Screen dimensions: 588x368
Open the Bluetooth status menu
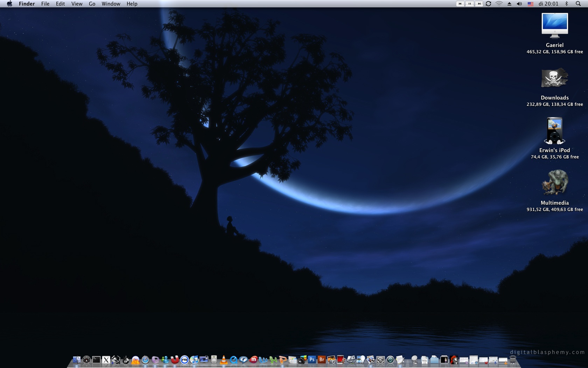click(x=567, y=4)
